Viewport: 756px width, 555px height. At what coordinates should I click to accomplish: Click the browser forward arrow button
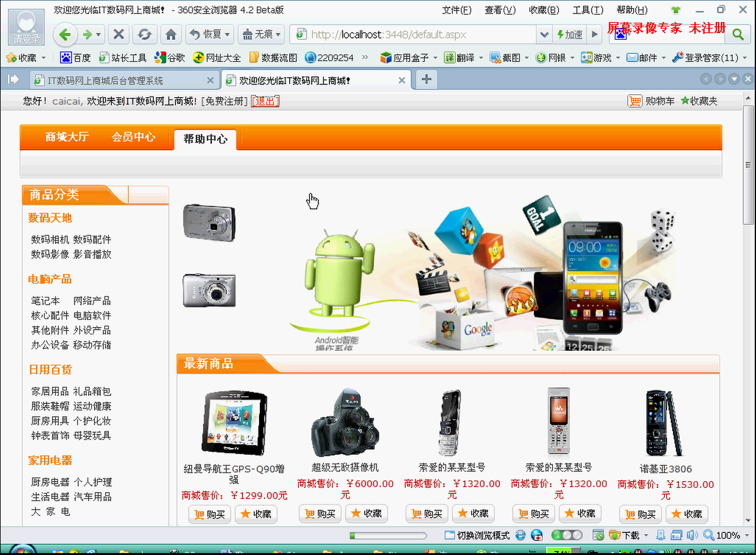(87, 34)
